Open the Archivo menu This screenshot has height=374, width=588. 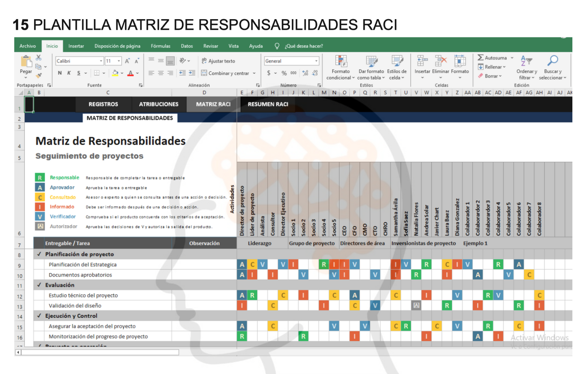click(x=28, y=46)
